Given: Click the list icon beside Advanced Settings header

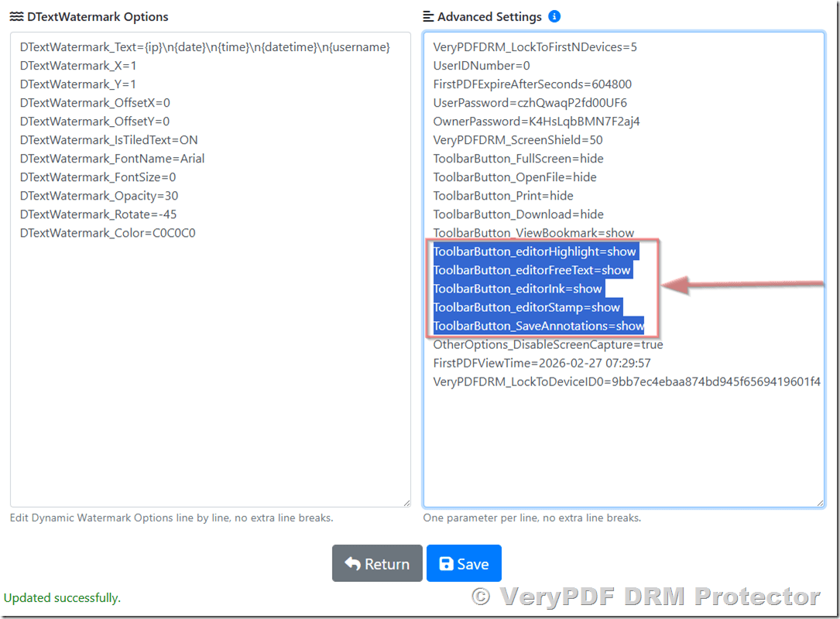Looking at the screenshot, I should tap(428, 15).
